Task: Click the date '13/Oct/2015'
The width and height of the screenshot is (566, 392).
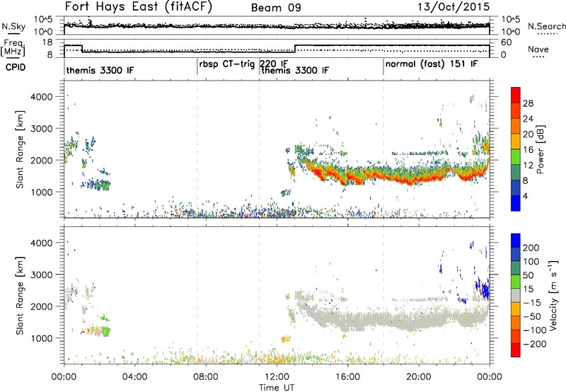Action: point(454,7)
